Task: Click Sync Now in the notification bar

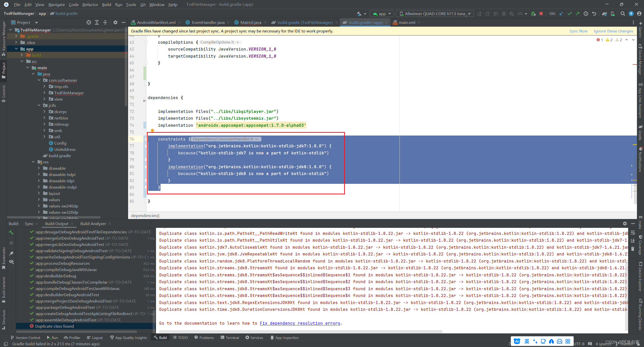Action: [x=578, y=31]
